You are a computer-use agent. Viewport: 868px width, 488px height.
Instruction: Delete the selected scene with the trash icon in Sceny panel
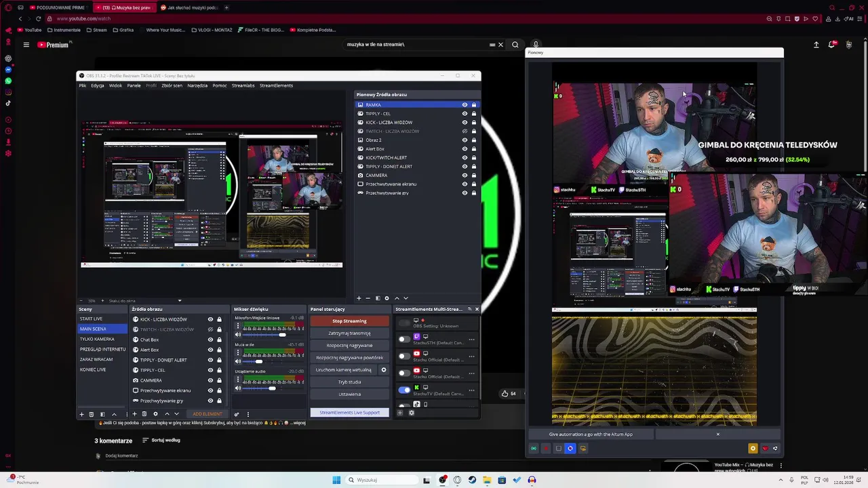coord(92,414)
